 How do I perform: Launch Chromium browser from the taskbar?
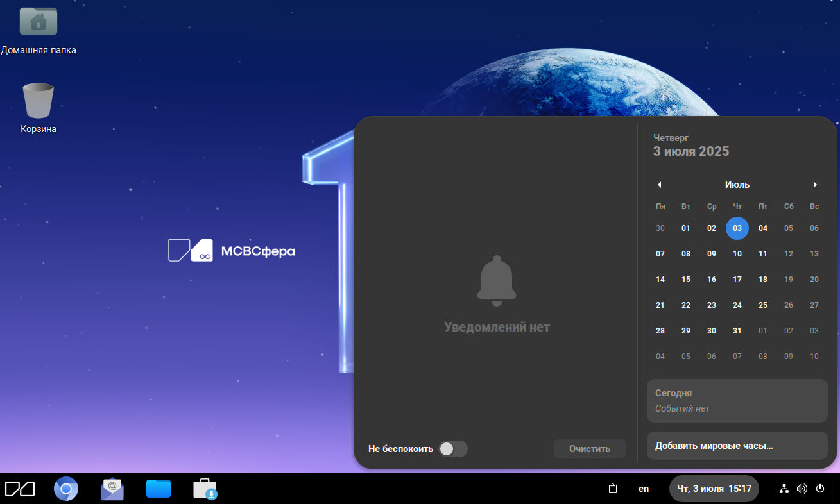(x=66, y=489)
